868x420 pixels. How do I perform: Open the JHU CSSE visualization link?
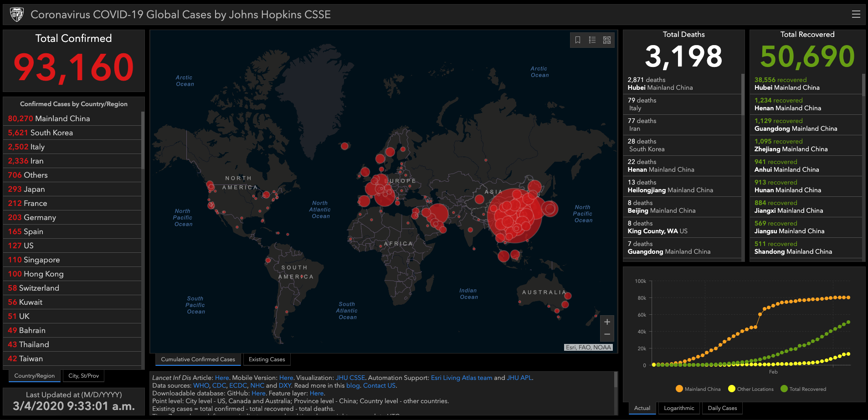(350, 378)
